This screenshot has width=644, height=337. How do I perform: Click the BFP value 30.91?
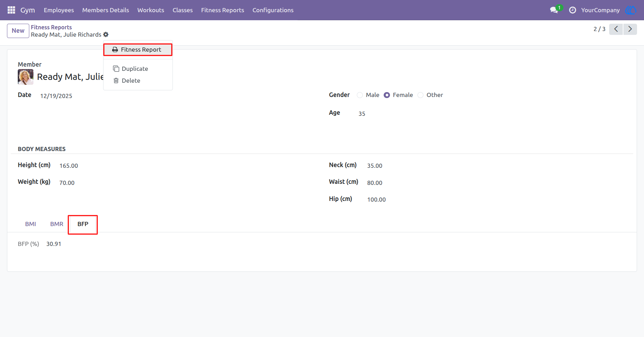click(54, 244)
